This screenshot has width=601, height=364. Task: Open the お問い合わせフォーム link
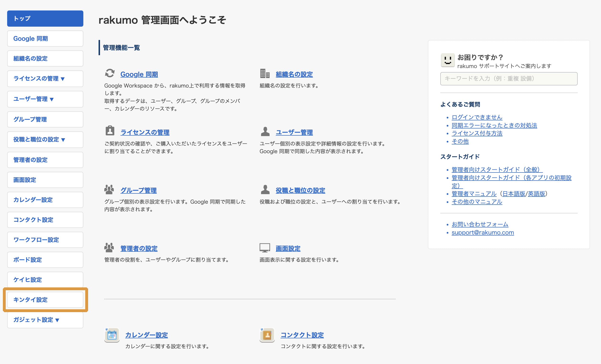coord(480,224)
